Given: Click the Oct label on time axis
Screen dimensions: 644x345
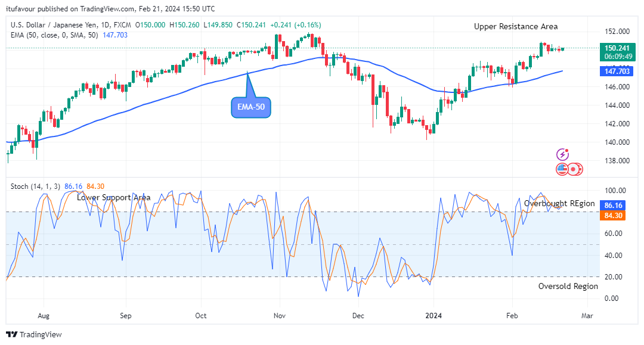Looking at the screenshot, I should 201,316.
